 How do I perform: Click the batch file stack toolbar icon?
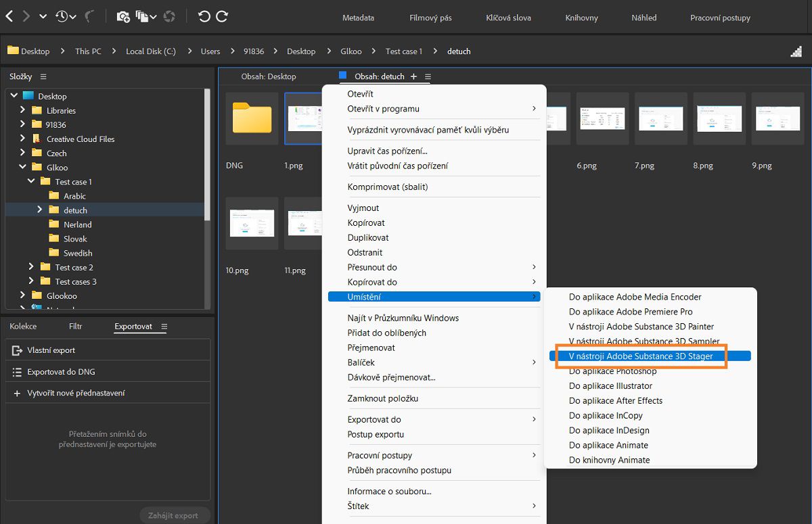tap(143, 17)
